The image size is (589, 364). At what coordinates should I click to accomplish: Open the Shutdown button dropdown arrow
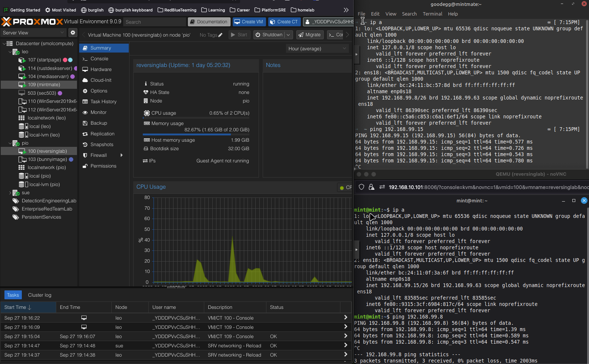pos(289,35)
